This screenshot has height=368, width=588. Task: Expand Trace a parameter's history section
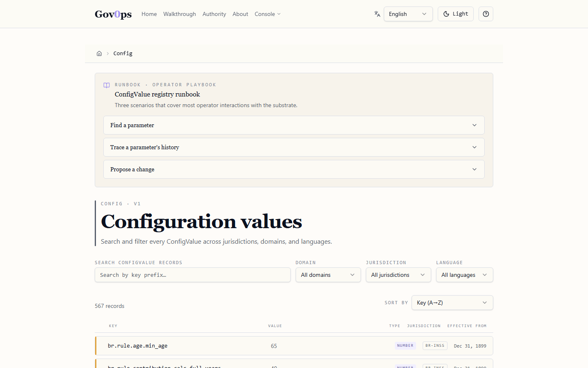point(294,147)
